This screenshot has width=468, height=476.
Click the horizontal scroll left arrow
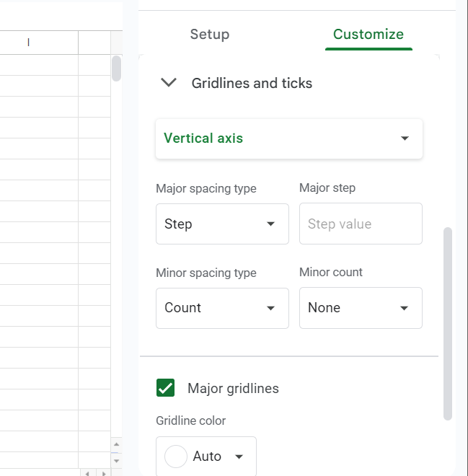87,473
